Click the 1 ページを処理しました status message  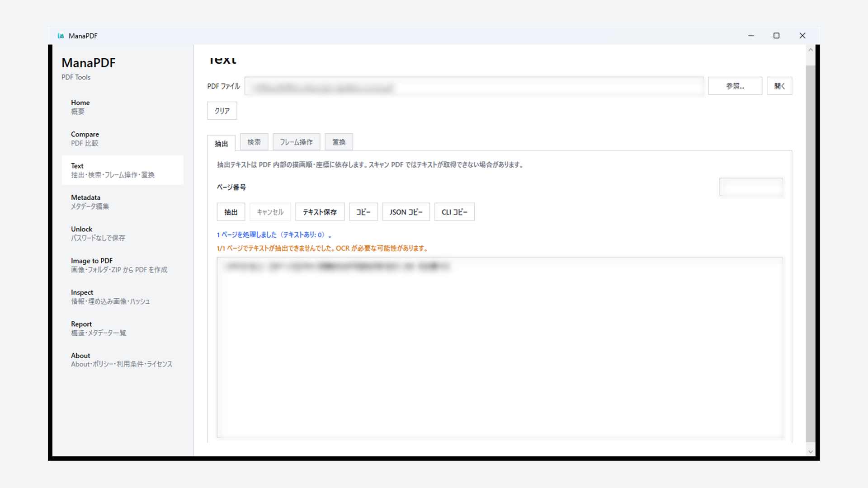[274, 235]
